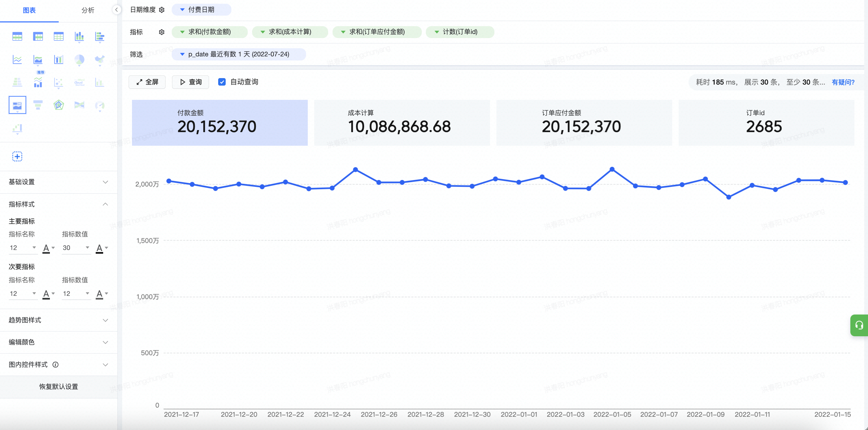Image resolution: width=868 pixels, height=430 pixels.
Task: Select the pivot table chart icon
Action: coord(38,36)
